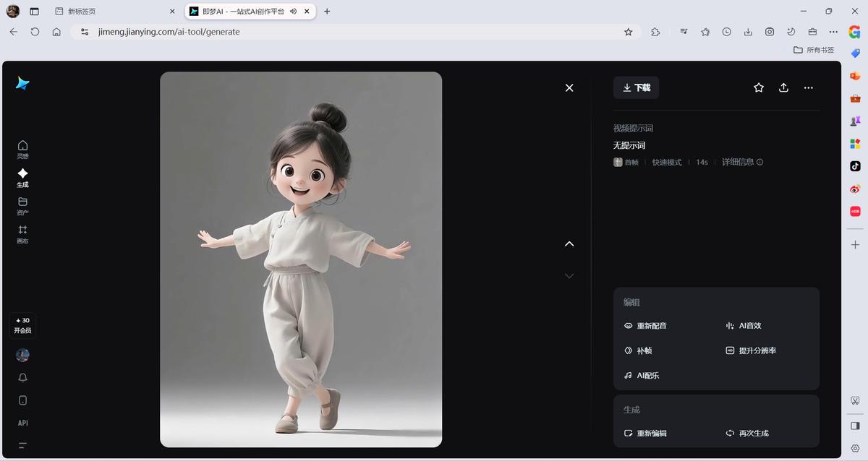
Task: Select 重新配音 re-dub option
Action: click(645, 326)
